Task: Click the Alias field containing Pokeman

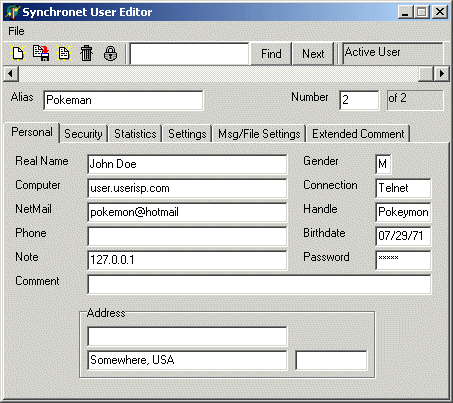Action: click(123, 100)
